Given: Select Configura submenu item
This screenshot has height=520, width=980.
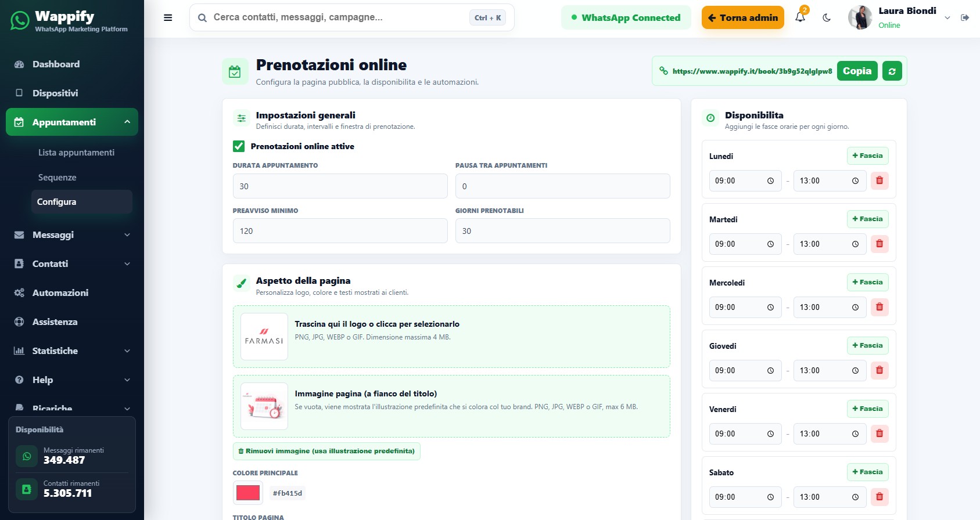Looking at the screenshot, I should click(81, 202).
